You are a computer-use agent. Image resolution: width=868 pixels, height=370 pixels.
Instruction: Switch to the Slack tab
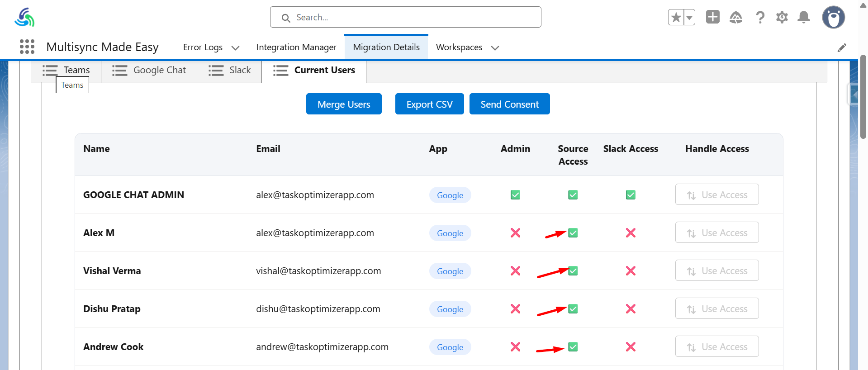pos(229,70)
